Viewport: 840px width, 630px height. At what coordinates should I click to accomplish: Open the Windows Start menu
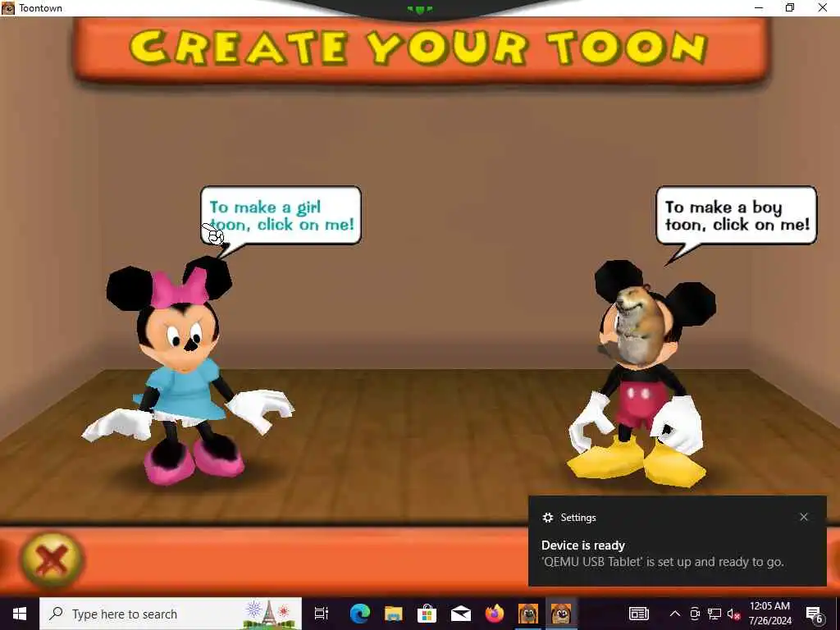pyautogui.click(x=20, y=614)
